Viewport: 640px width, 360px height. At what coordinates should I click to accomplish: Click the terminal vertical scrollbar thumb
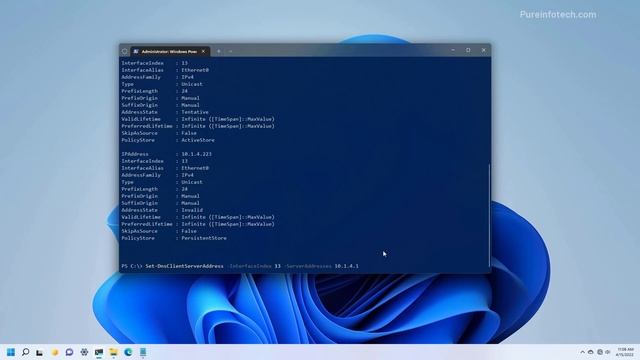click(x=489, y=214)
